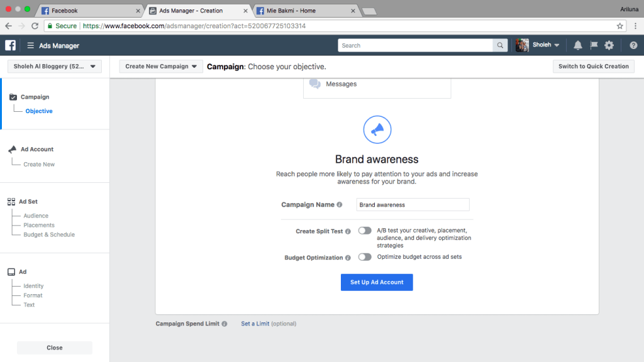The image size is (644, 362).
Task: Go forward with the browser forward arrow
Action: (x=22, y=26)
